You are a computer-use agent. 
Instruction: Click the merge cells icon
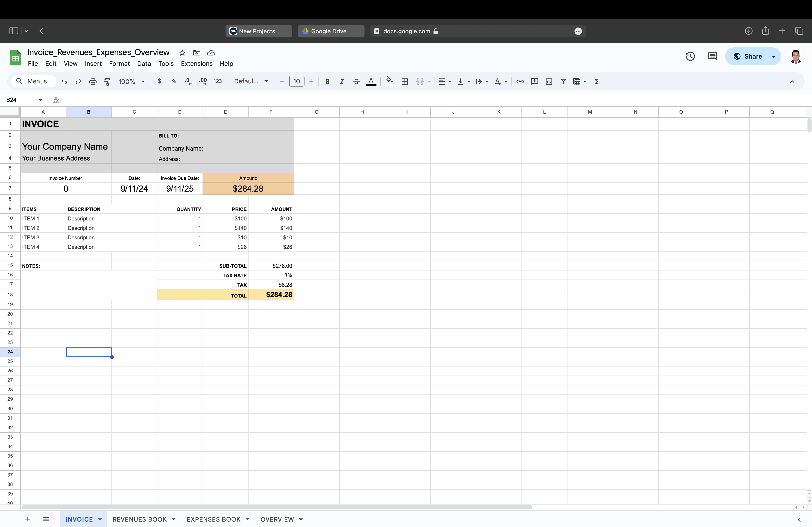(x=420, y=81)
